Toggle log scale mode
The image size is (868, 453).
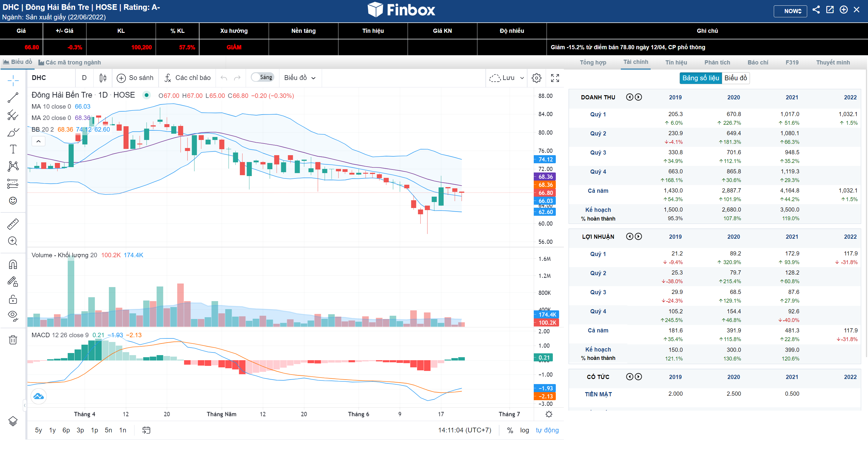coord(524,430)
